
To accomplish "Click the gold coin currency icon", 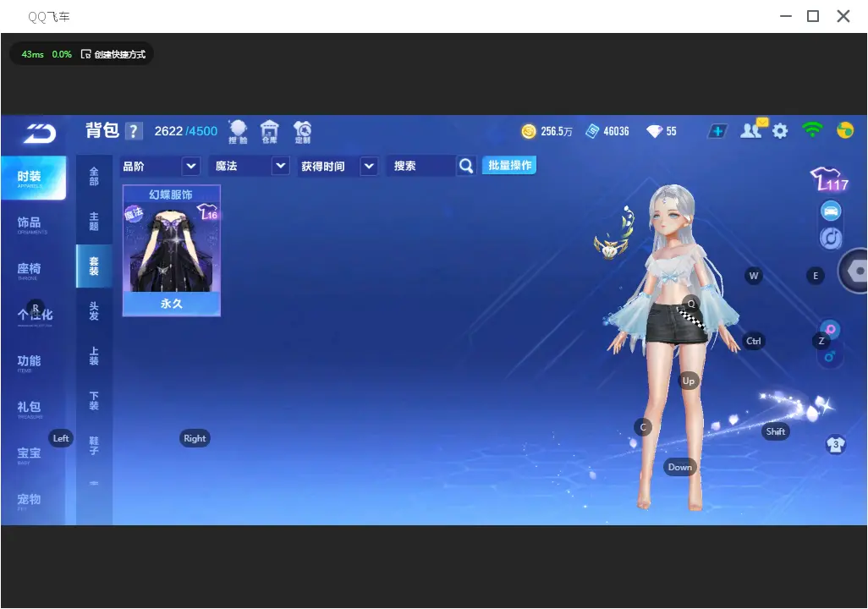I will click(529, 131).
